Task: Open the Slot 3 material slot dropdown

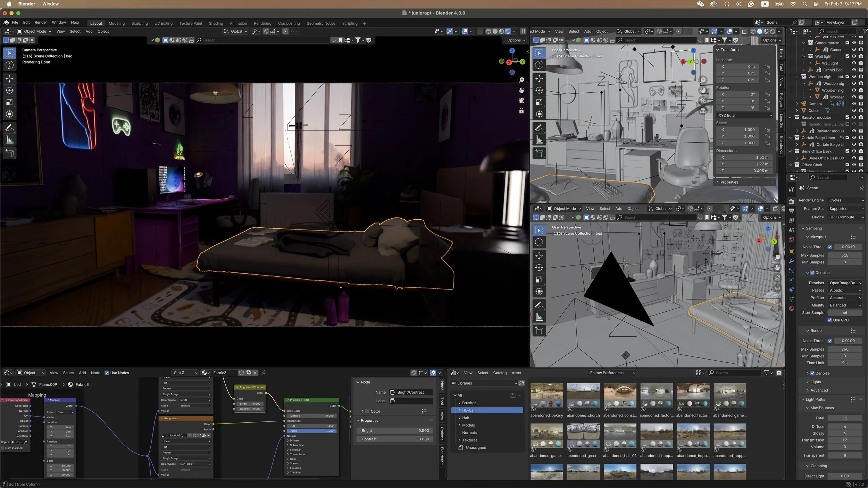Action: tap(185, 373)
